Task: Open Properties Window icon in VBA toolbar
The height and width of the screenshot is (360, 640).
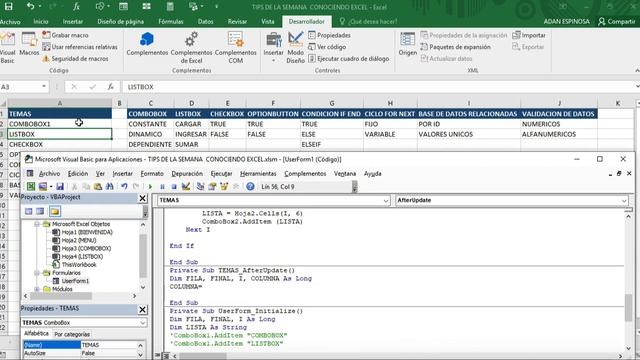Action: pyautogui.click(x=212, y=187)
